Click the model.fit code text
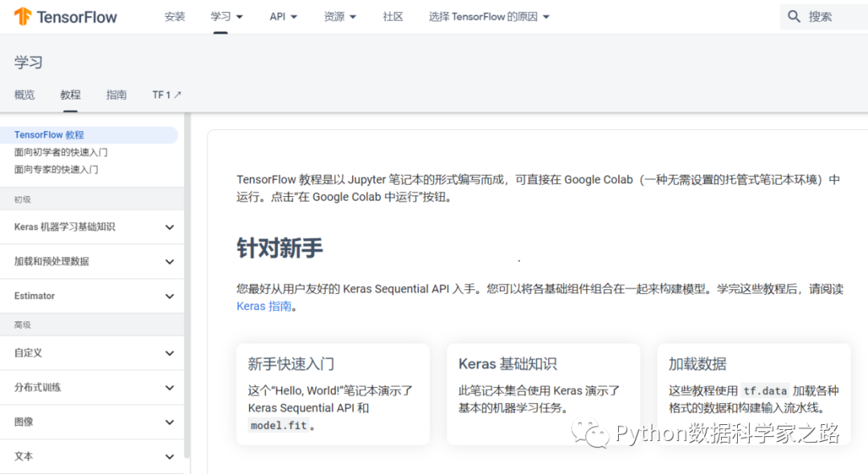This screenshot has width=868, height=474. tap(278, 425)
